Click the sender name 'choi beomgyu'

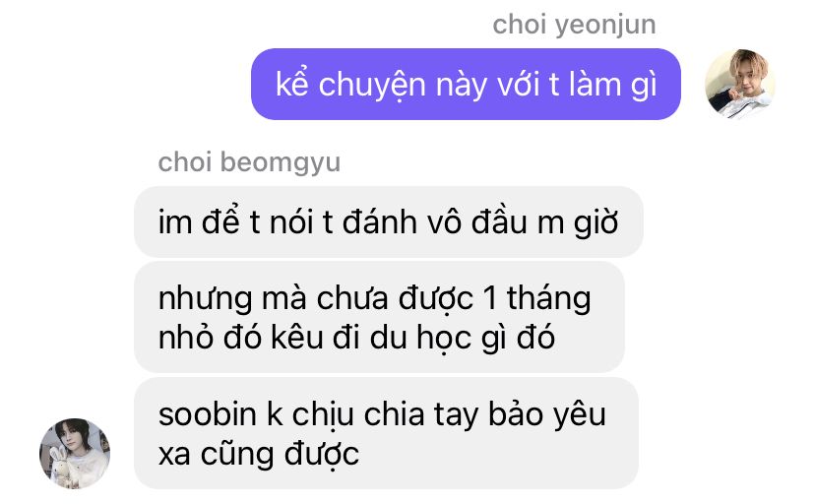click(249, 162)
